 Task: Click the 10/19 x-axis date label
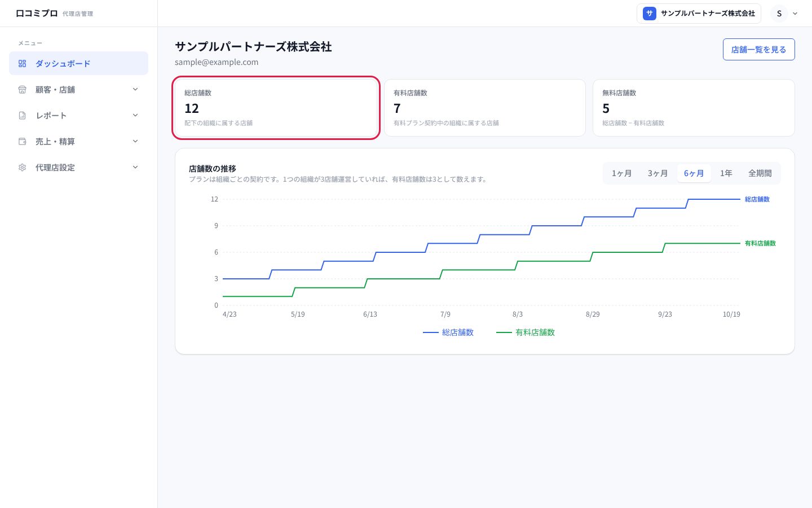731,314
